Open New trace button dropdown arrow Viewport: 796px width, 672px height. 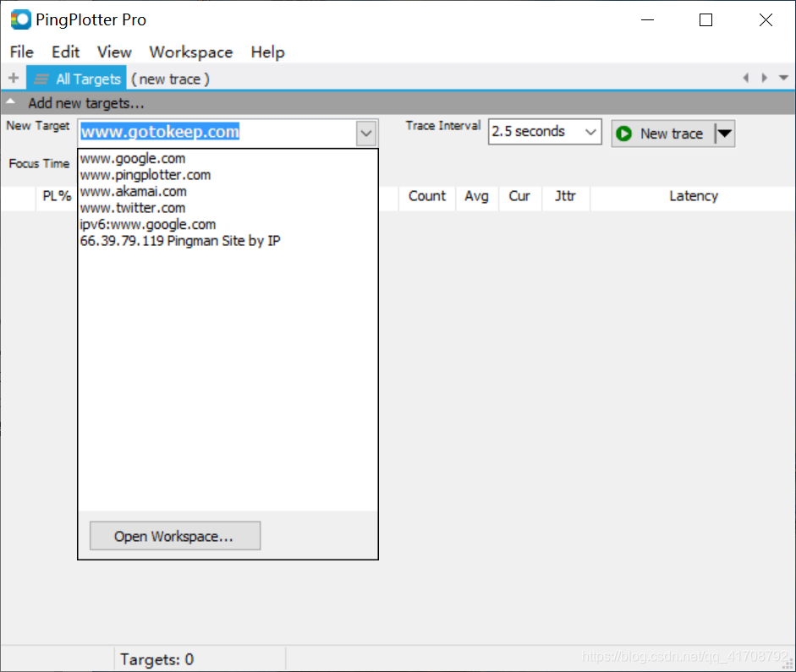724,134
